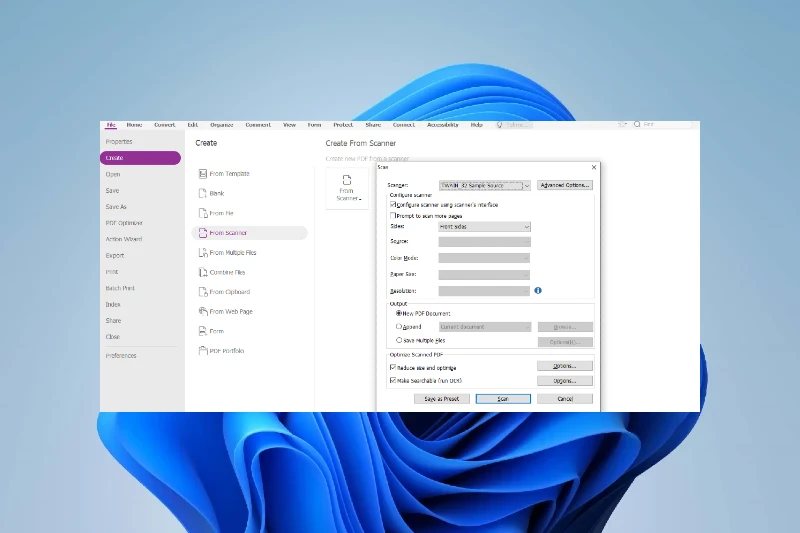Click the blue Resolution info icon
Viewport: 800px width, 533px height.
click(x=538, y=290)
